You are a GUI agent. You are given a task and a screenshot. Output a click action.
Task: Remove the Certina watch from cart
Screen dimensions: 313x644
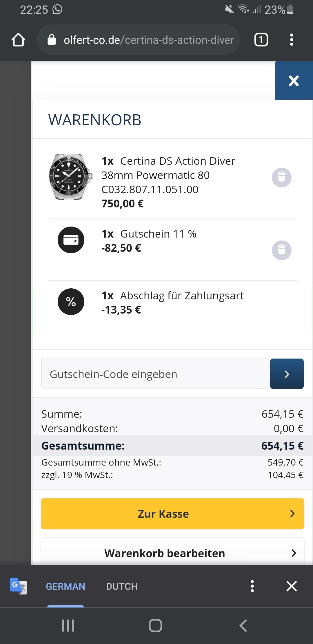[x=281, y=177]
